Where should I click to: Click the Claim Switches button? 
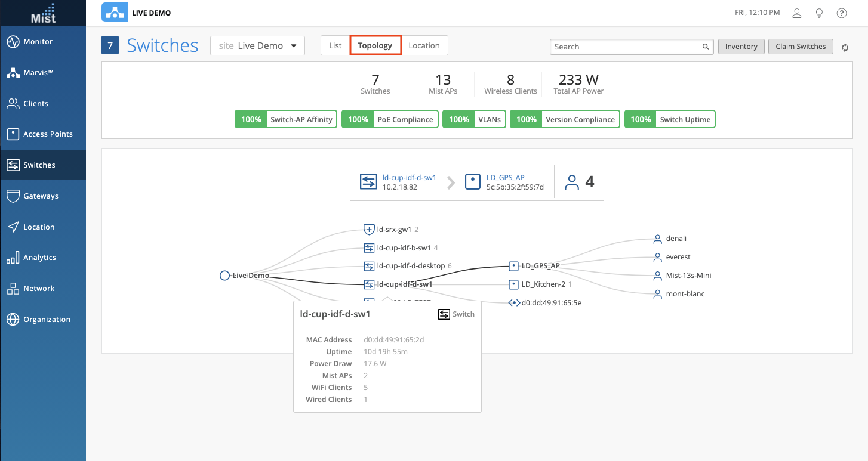pos(801,47)
